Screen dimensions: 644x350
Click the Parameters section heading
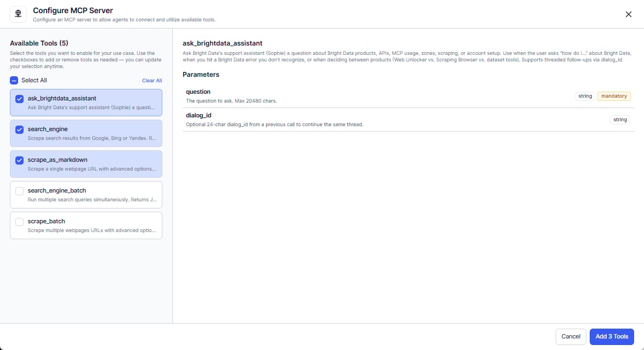coord(201,75)
